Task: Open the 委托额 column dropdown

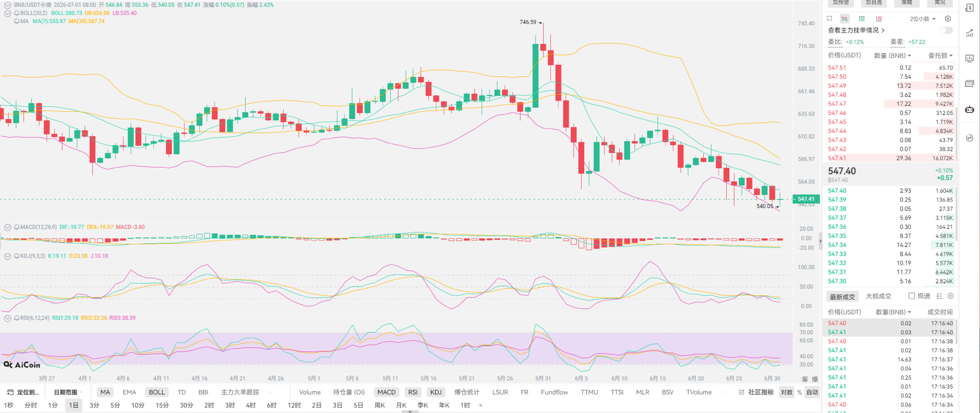Action: click(x=940, y=55)
